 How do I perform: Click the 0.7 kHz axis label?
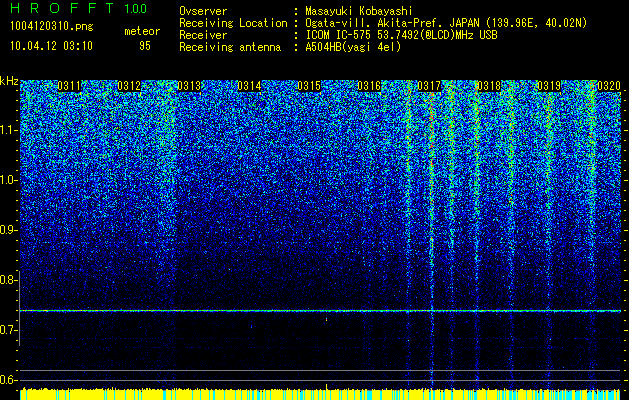coord(8,330)
